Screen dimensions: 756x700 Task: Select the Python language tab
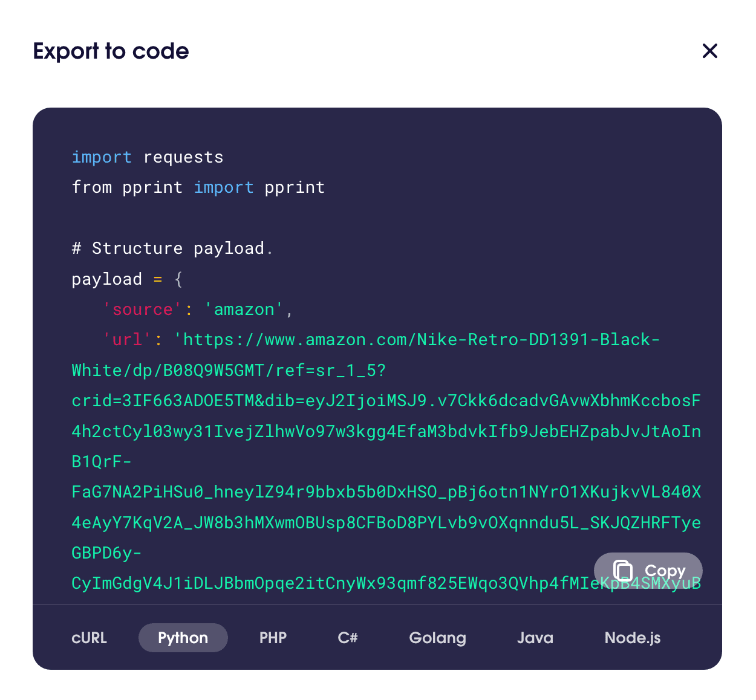pyautogui.click(x=183, y=638)
